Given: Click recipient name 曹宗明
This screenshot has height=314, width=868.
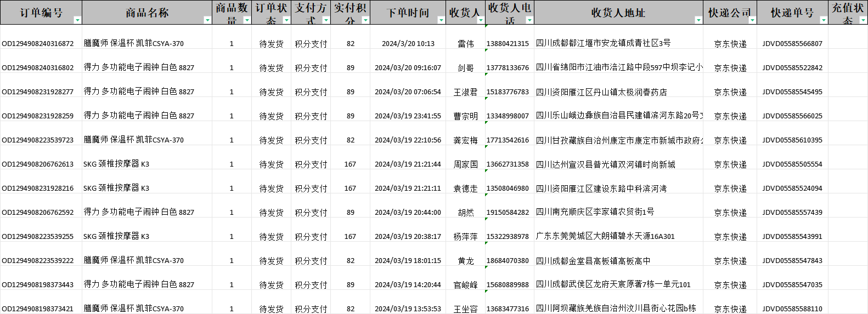Looking at the screenshot, I should pos(466,116).
